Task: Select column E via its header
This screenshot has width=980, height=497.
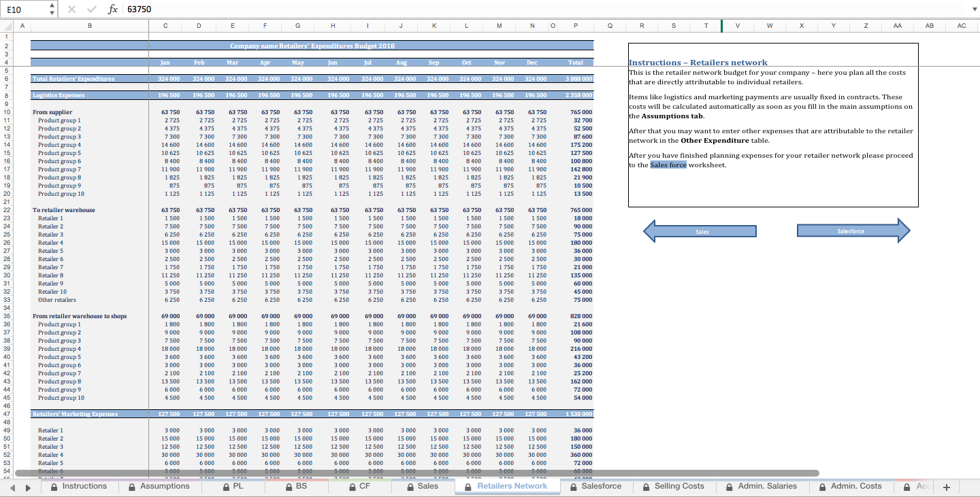Action: [233, 26]
